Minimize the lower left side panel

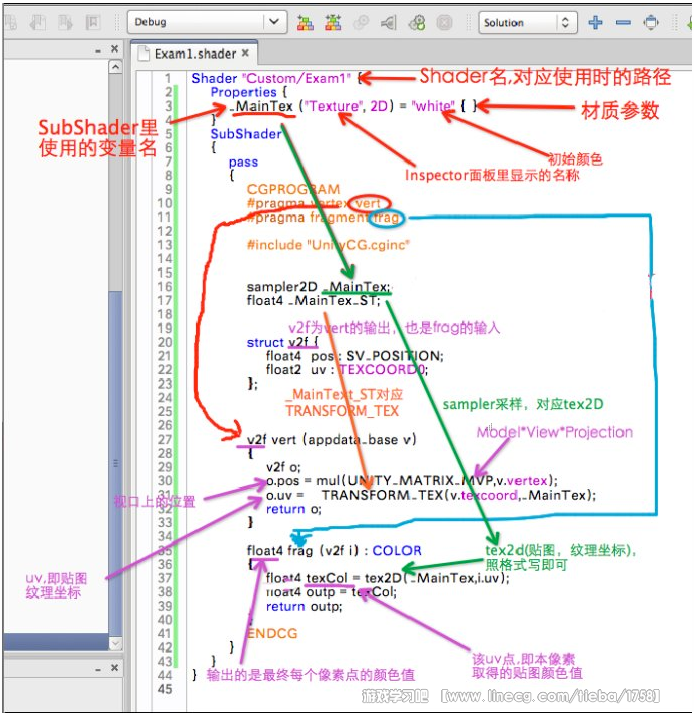coord(98,669)
